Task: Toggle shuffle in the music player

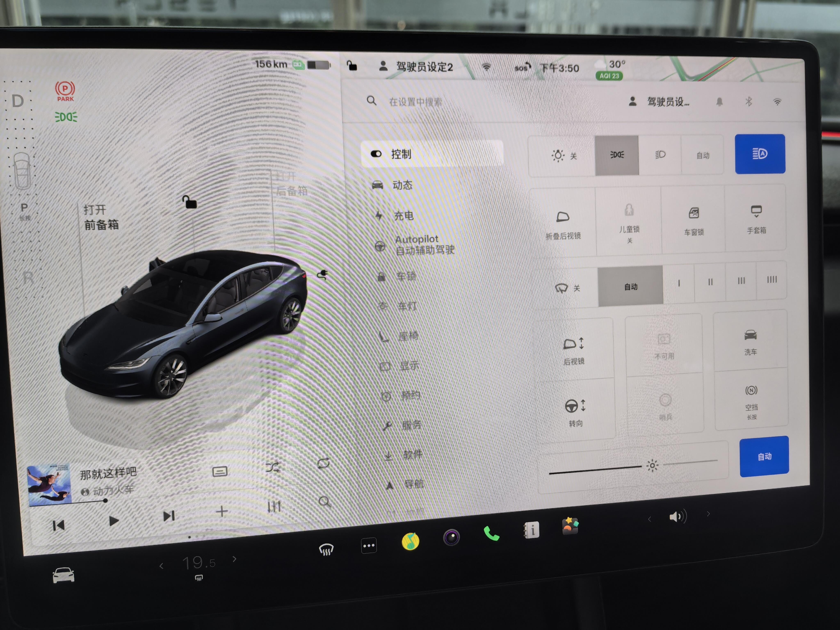Action: coord(272,467)
